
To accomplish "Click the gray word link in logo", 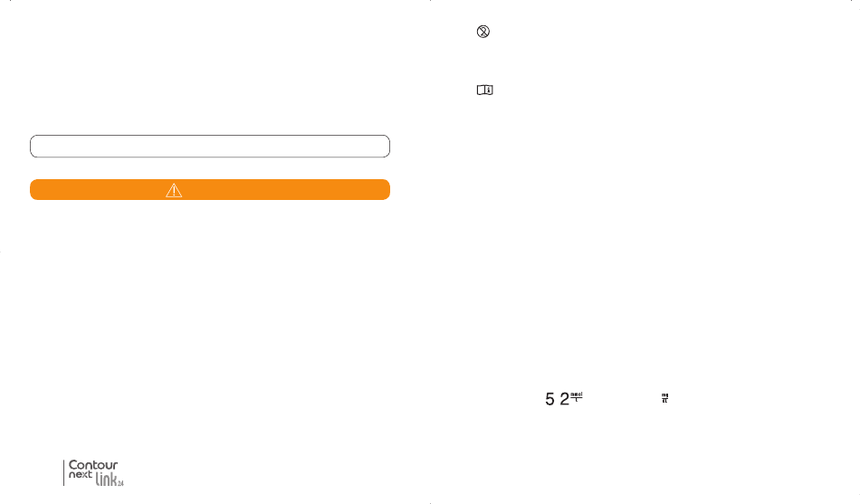I will point(106,479).
